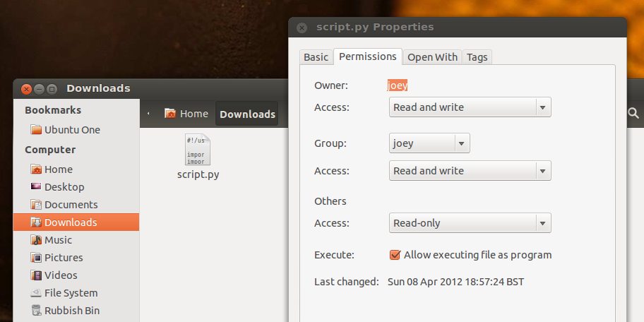Click the File System label in sidebar
The height and width of the screenshot is (322, 644).
click(71, 293)
